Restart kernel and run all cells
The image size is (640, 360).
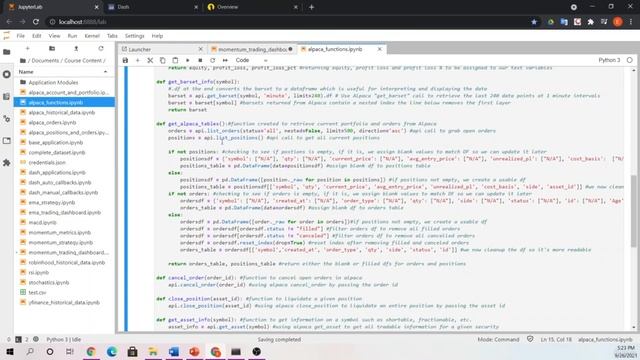pyautogui.click(x=225, y=60)
